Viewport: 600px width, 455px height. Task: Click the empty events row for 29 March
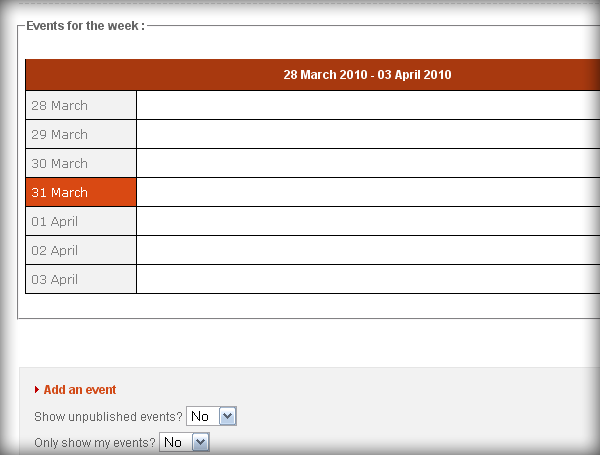coord(367,134)
